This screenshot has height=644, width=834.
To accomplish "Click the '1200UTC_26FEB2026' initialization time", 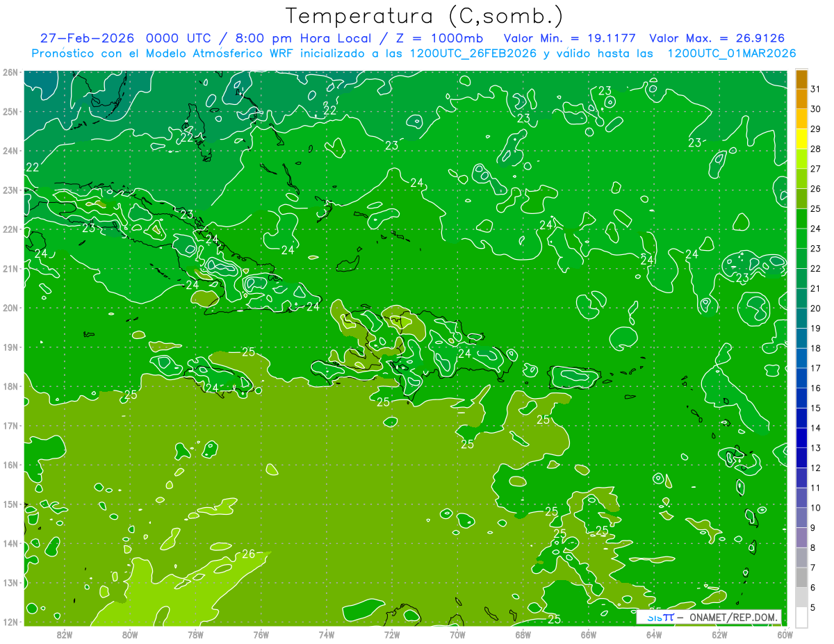I will point(473,53).
